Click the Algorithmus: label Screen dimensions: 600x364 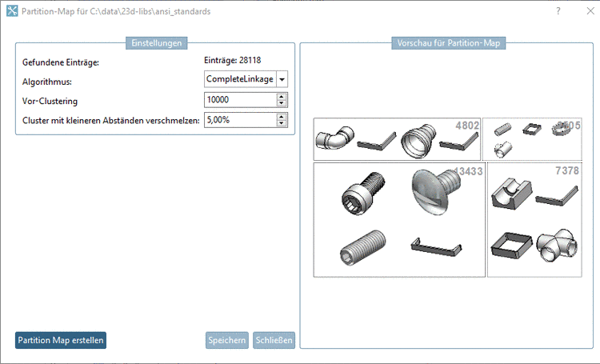(46, 82)
